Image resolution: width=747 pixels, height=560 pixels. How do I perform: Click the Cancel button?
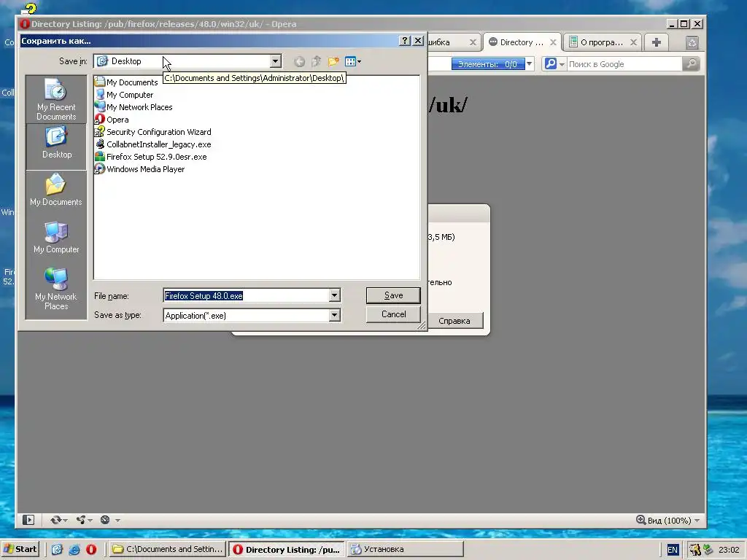393,314
